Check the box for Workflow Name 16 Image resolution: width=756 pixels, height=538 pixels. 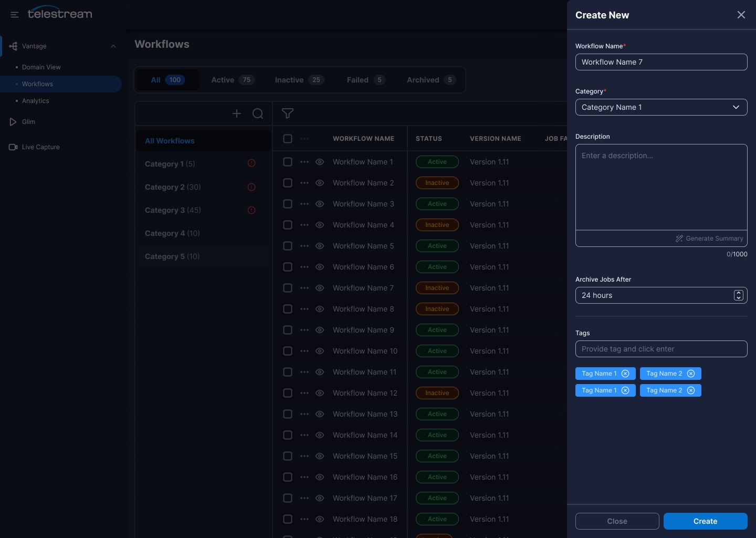tap(288, 477)
